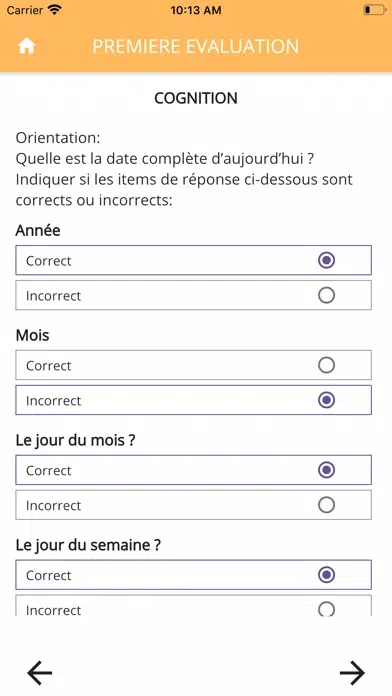Select Incorrect radio for Année
The image size is (392, 696).
(x=326, y=295)
